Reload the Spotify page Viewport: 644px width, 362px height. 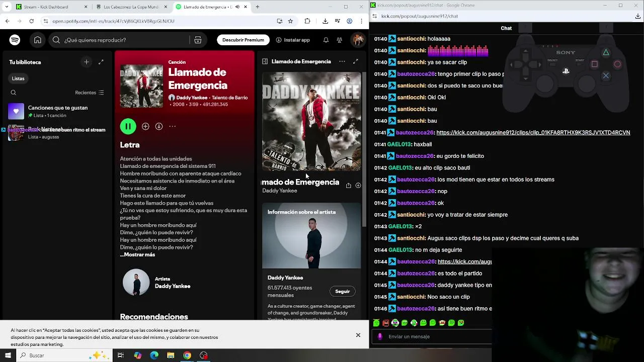pos(31,21)
